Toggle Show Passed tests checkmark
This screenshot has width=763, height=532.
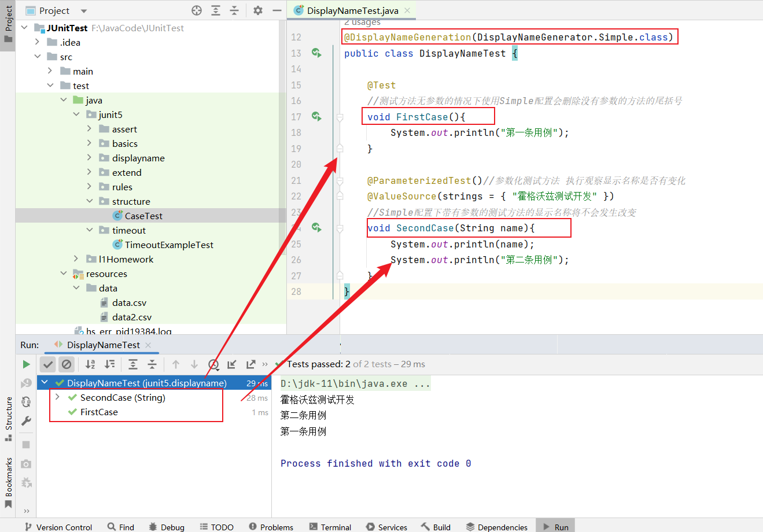[x=48, y=364]
